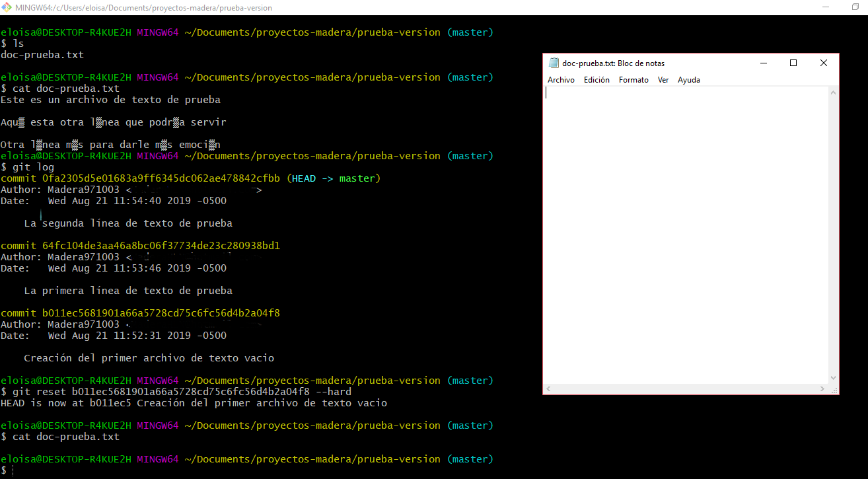The image size is (868, 479).
Task: Open the Edición menu
Action: pos(597,80)
